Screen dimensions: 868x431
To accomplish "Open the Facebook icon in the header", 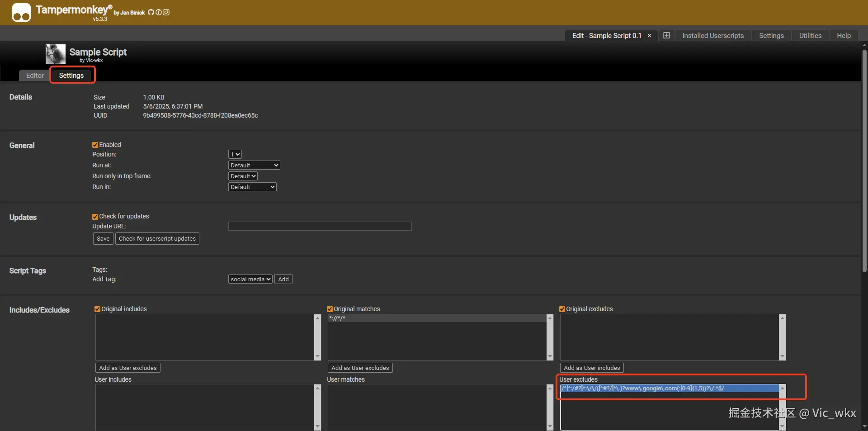I will pos(159,13).
